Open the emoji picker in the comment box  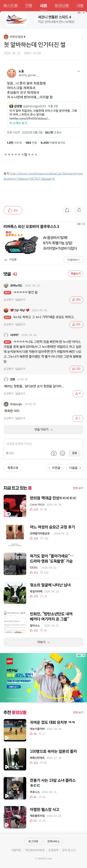coord(62,453)
